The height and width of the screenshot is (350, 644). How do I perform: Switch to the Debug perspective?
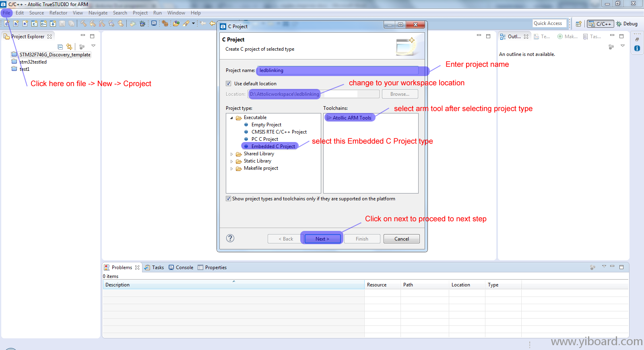627,24
